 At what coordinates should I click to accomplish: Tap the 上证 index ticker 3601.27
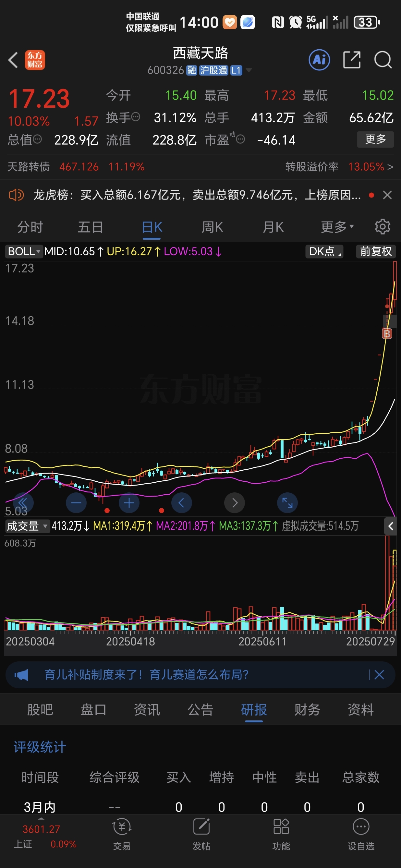[x=41, y=829]
